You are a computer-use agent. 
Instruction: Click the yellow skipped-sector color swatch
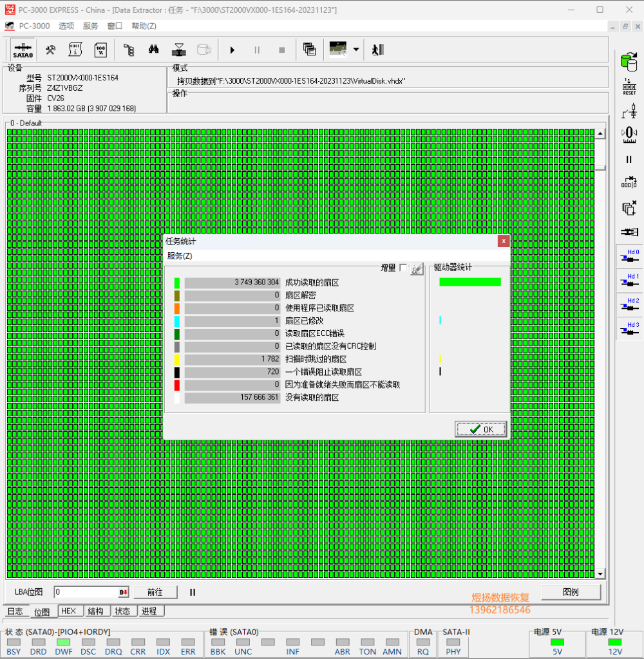(x=176, y=359)
